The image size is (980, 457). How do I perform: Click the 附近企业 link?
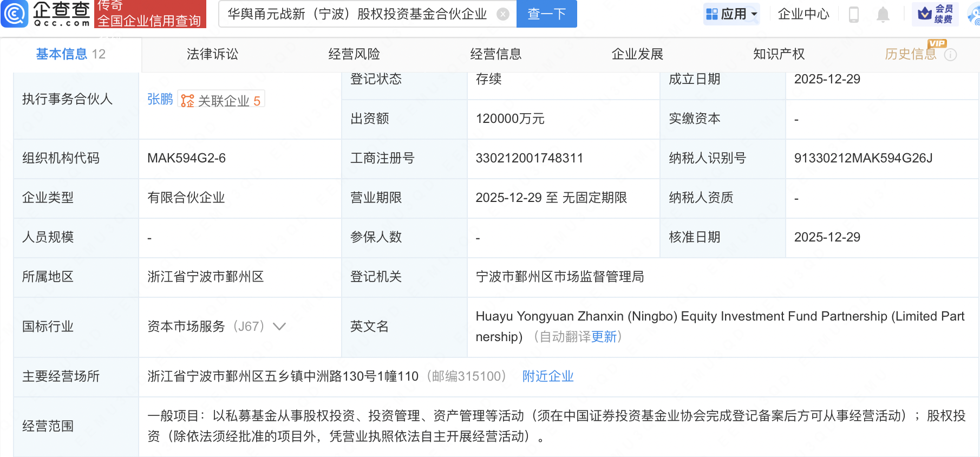coord(547,376)
